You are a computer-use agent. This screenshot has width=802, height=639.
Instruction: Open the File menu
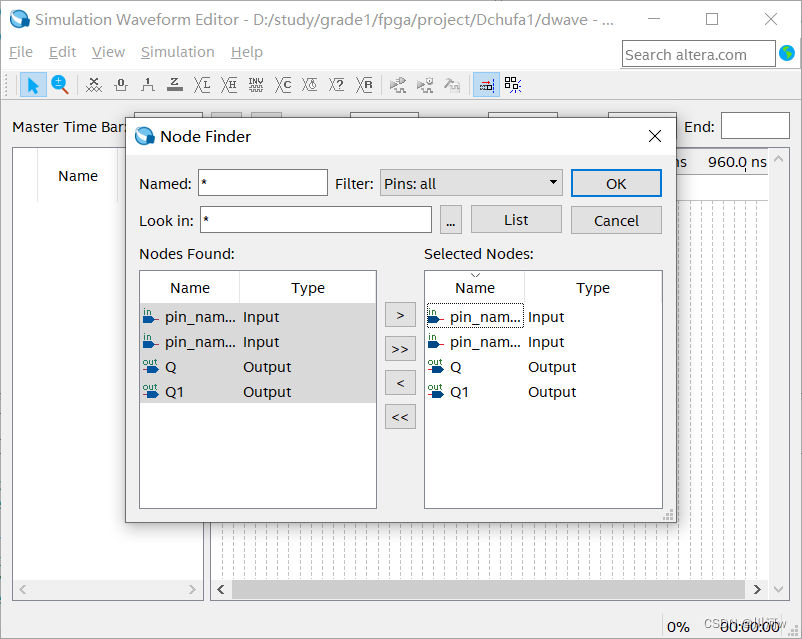click(21, 52)
